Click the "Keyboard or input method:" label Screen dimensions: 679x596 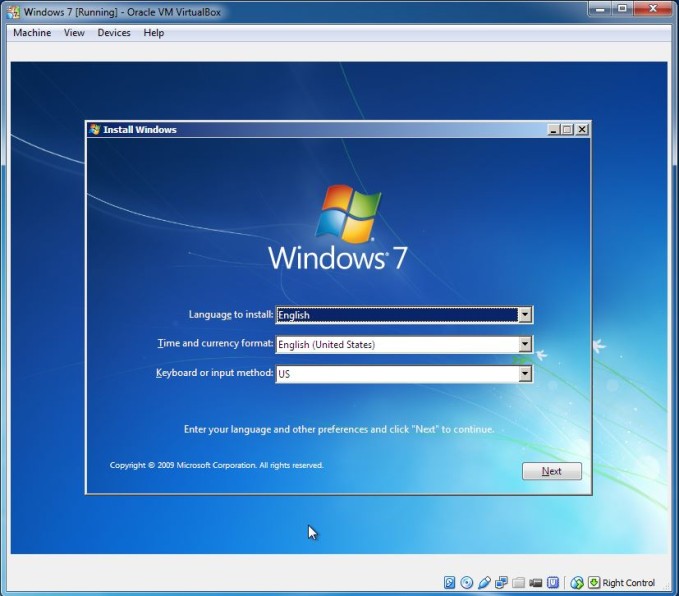coord(214,373)
